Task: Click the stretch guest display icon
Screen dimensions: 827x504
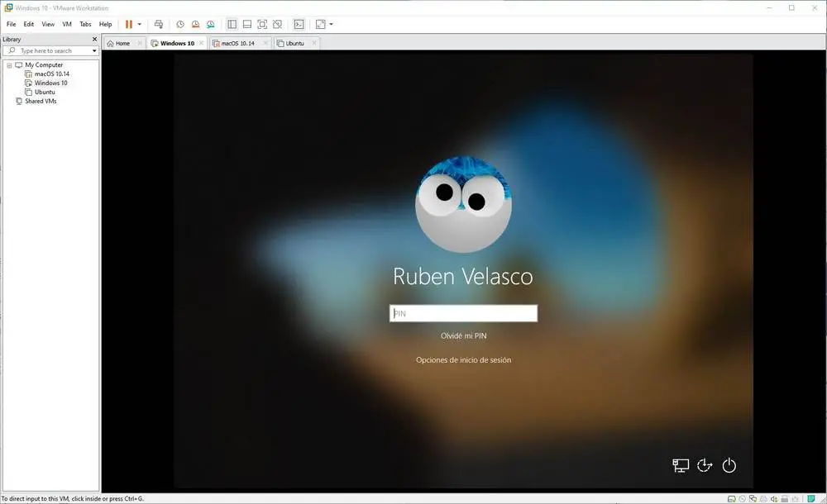Action: pos(321,24)
